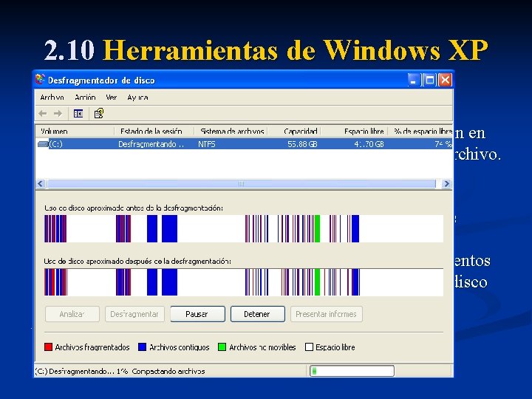The height and width of the screenshot is (399, 532).
Task: Sort by Sistema de archivos column
Action: click(231, 131)
